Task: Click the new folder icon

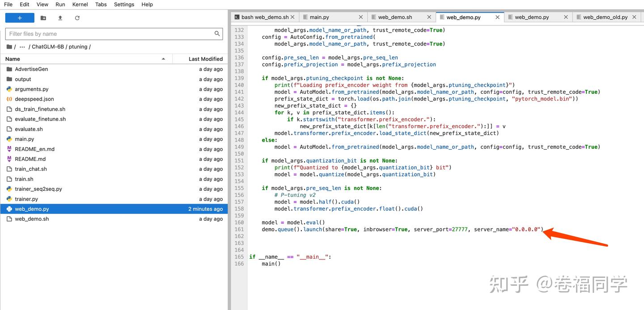Action: pyautogui.click(x=43, y=18)
